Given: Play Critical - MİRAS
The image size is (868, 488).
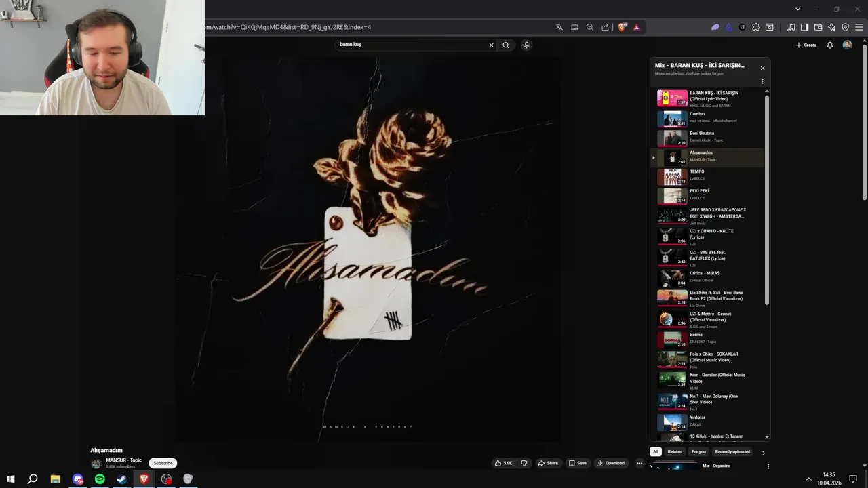Looking at the screenshot, I should point(707,278).
